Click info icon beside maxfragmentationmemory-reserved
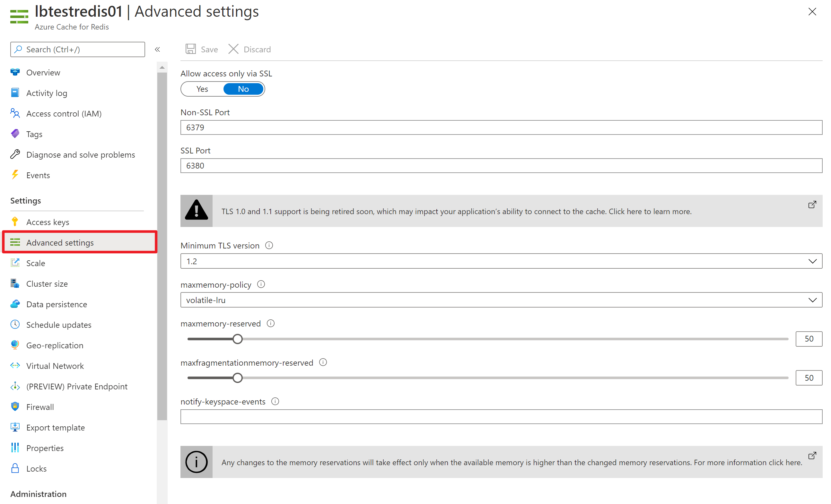Image resolution: width=831 pixels, height=504 pixels. [x=323, y=362]
